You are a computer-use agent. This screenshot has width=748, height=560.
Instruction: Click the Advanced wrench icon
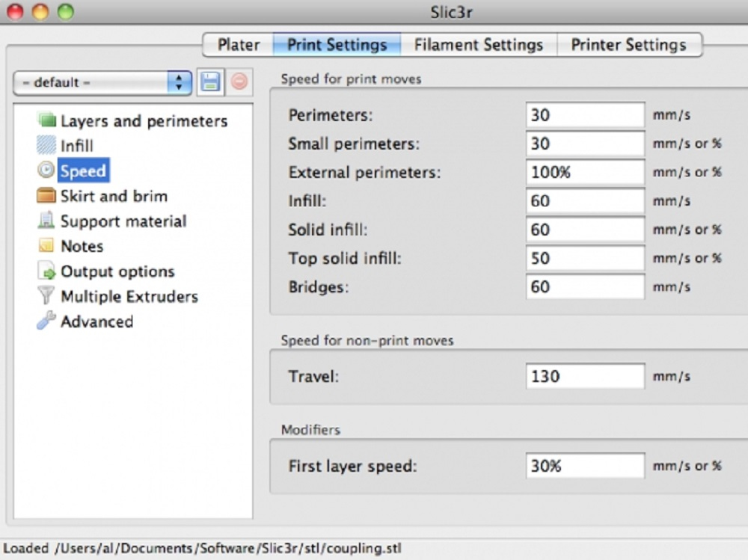pyautogui.click(x=46, y=321)
